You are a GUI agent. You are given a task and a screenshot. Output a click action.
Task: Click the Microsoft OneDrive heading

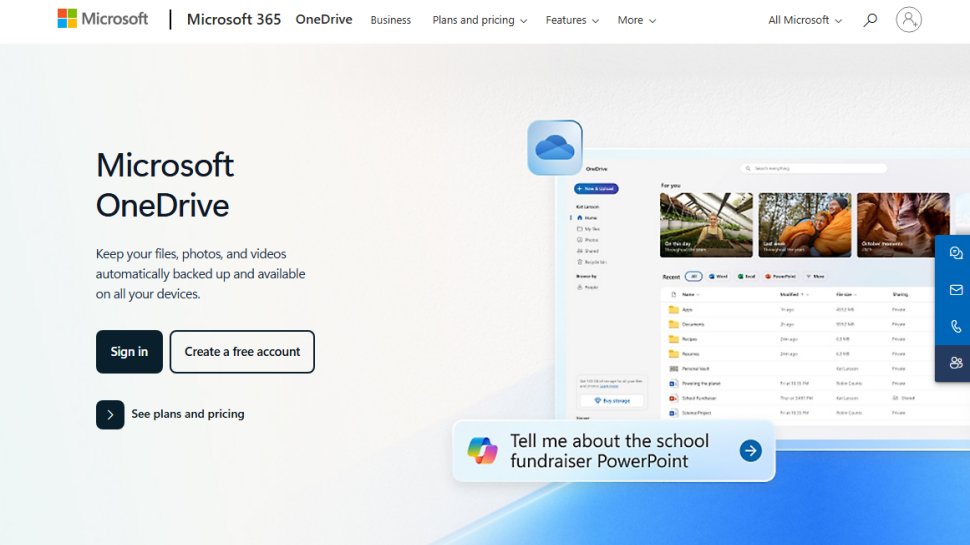click(x=165, y=185)
